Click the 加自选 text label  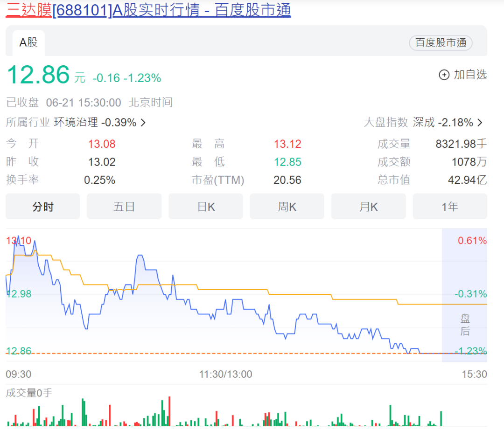470,75
